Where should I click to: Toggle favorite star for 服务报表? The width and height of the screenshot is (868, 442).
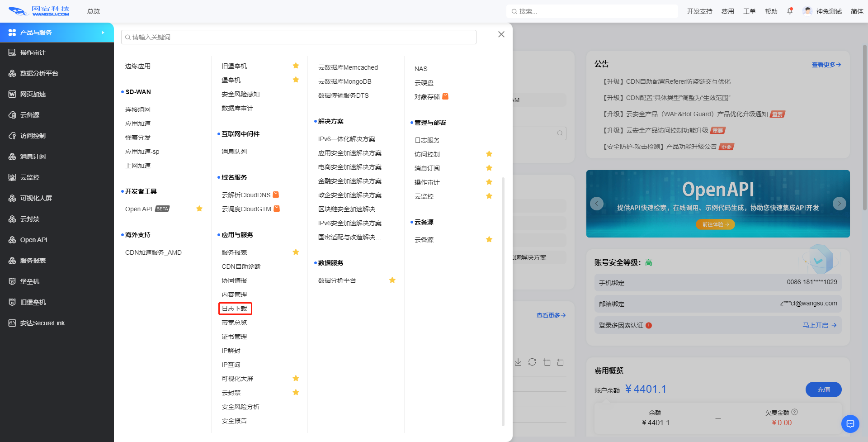(x=296, y=252)
